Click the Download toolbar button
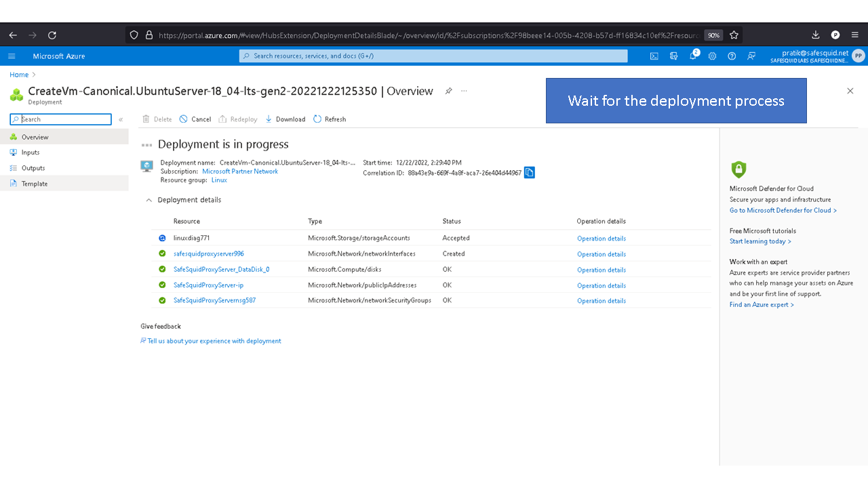This screenshot has width=868, height=488. pyautogui.click(x=285, y=119)
